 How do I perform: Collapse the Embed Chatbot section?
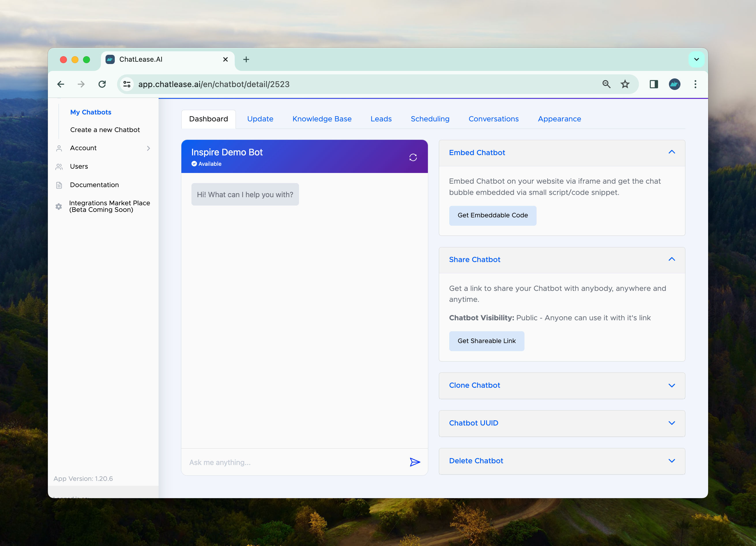pyautogui.click(x=672, y=152)
